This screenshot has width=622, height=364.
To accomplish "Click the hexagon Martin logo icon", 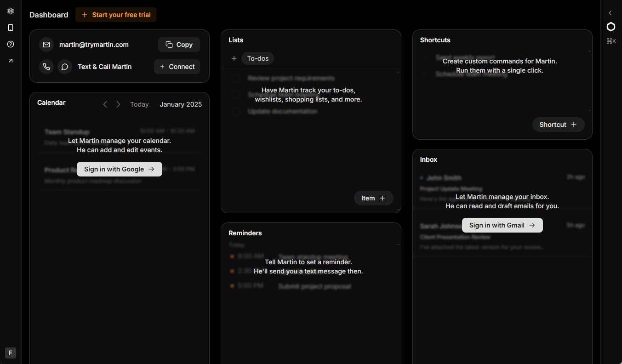I will pos(611,27).
